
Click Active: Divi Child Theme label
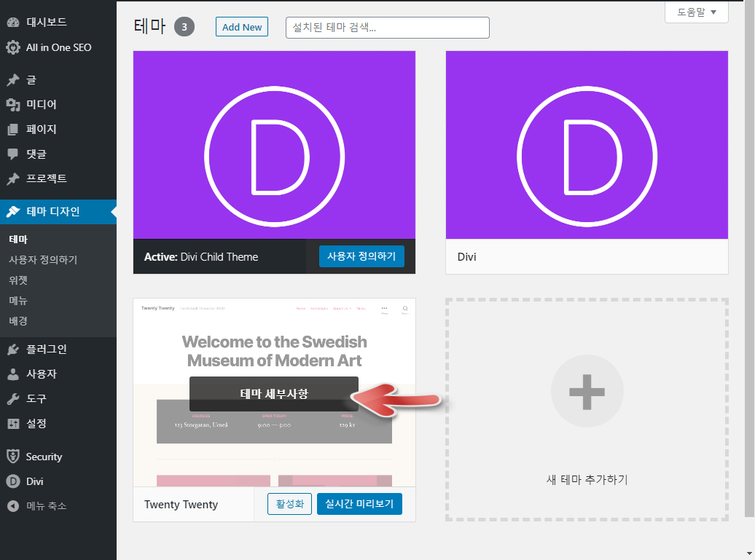click(201, 257)
